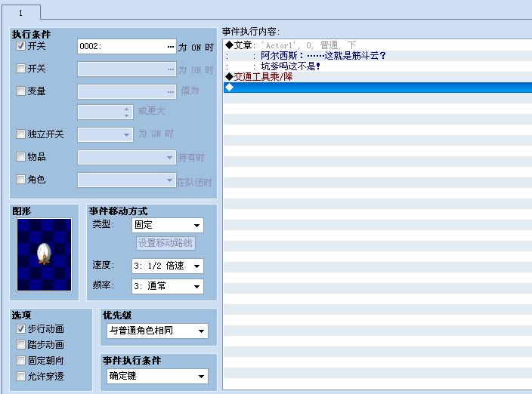Check the 固定朝向 option
This screenshot has height=394, width=532.
click(20, 361)
